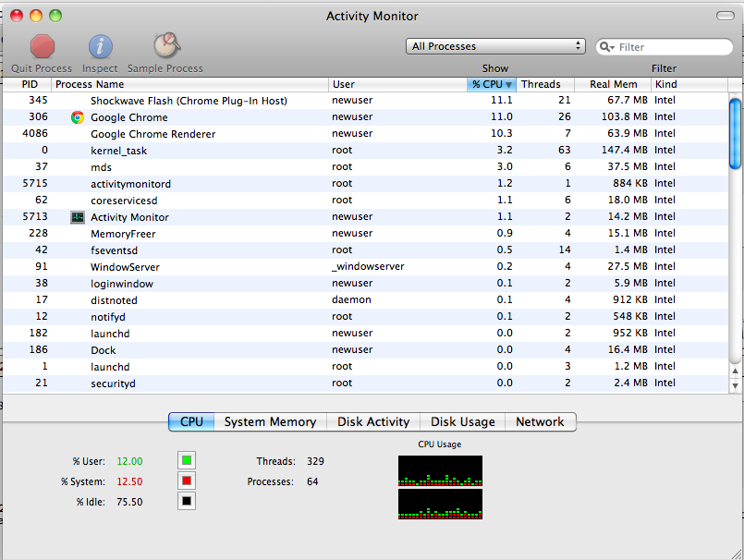This screenshot has height=560, width=744.
Task: Click the green % User color swatch
Action: 187,460
